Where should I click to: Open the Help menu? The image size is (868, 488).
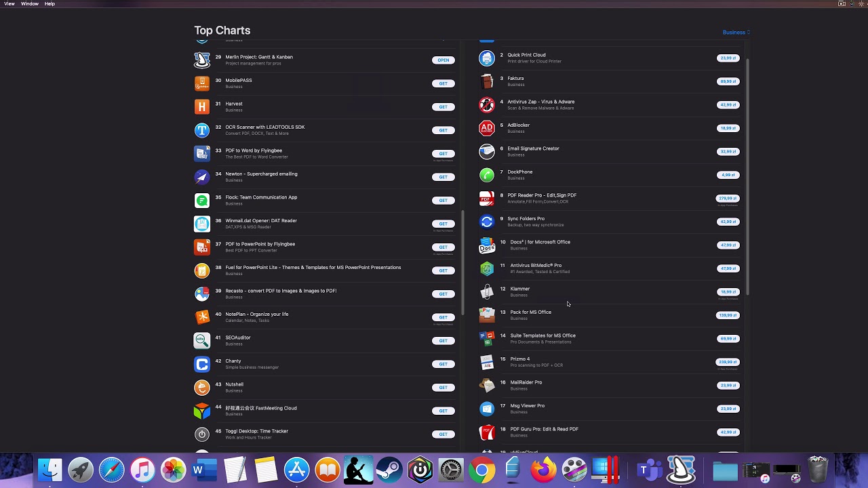coord(50,4)
